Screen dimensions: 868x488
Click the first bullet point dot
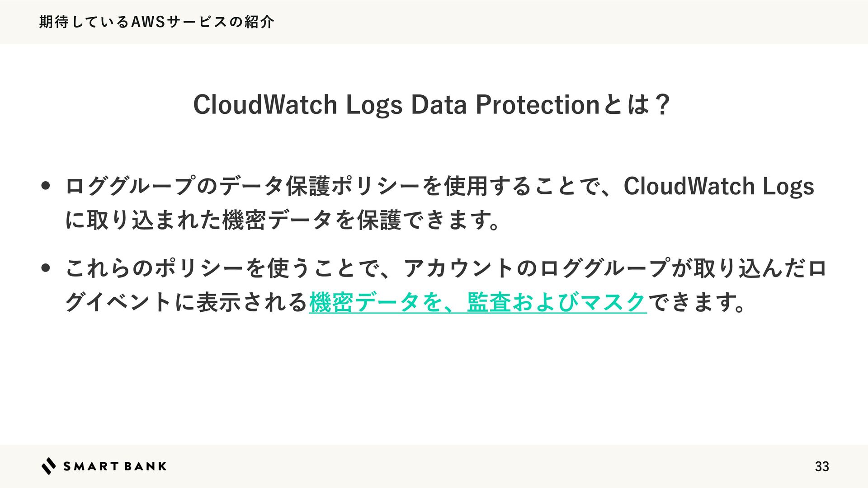[45, 185]
